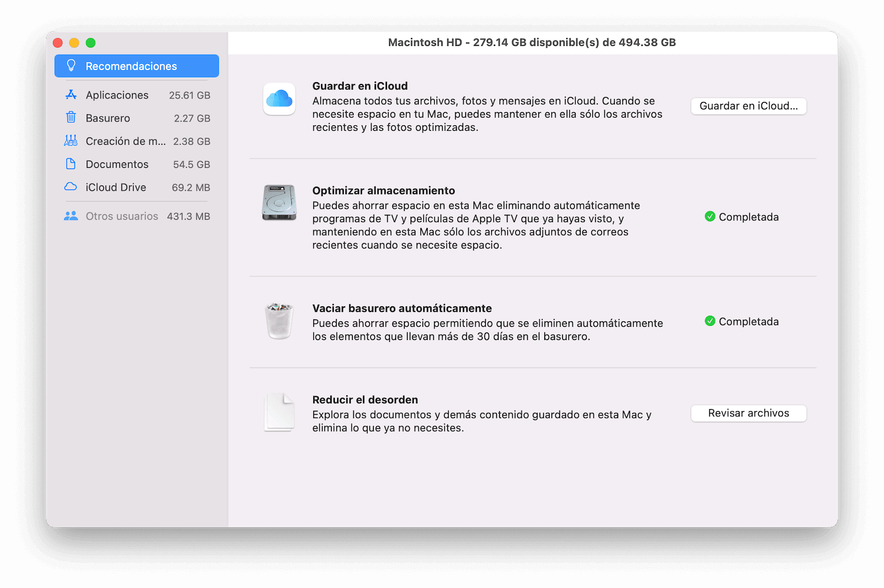
Task: Click the 2.27 GB Basurero size
Action: pos(192,118)
